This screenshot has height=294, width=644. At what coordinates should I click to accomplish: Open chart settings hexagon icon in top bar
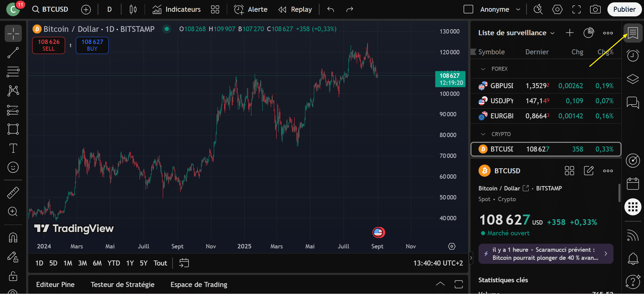pos(557,9)
